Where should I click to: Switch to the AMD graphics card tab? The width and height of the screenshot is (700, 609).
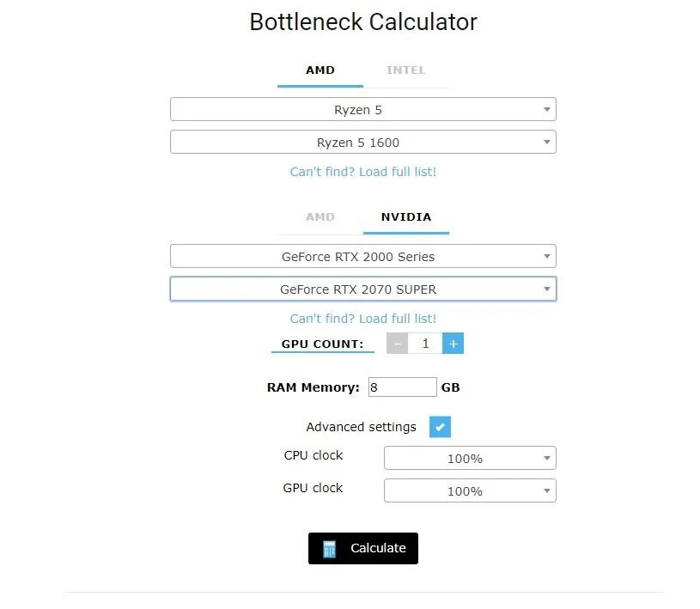tap(320, 217)
